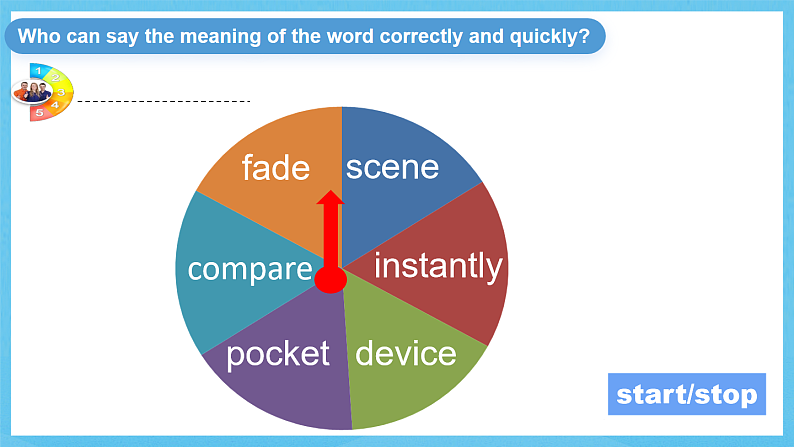Click the word 'pocket' on the wheel
This screenshot has width=794, height=447.
[x=278, y=353]
